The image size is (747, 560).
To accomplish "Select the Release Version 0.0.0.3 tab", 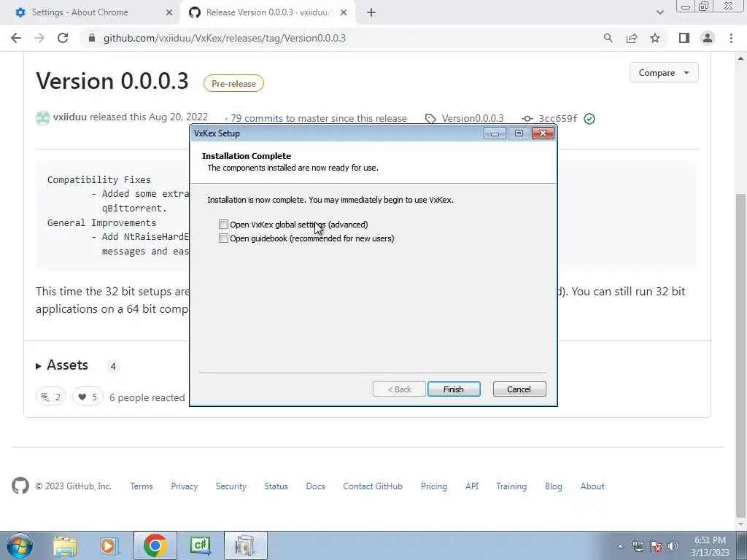I will click(267, 12).
